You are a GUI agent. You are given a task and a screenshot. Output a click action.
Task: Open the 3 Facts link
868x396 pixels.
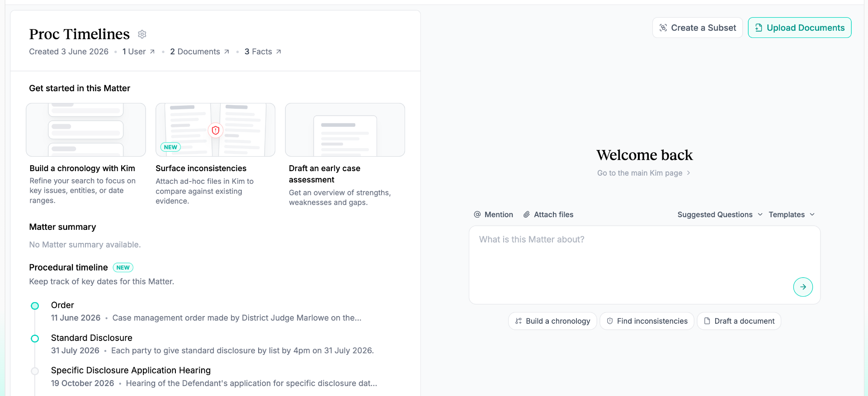263,51
